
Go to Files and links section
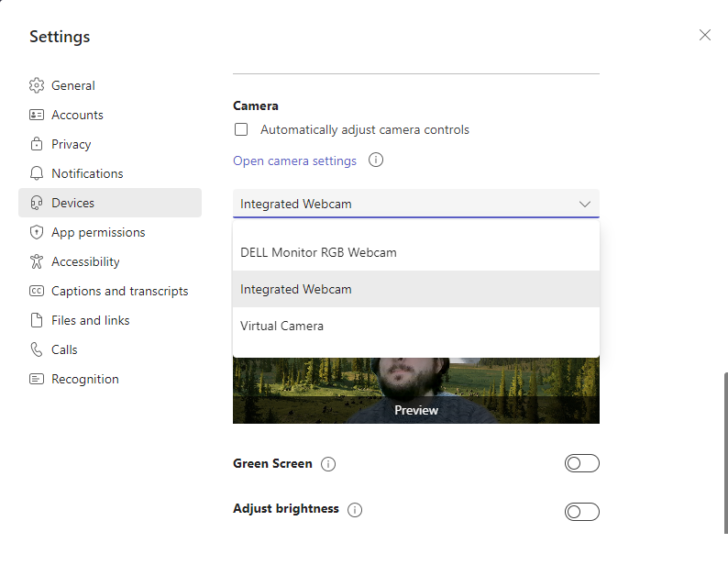(x=90, y=320)
